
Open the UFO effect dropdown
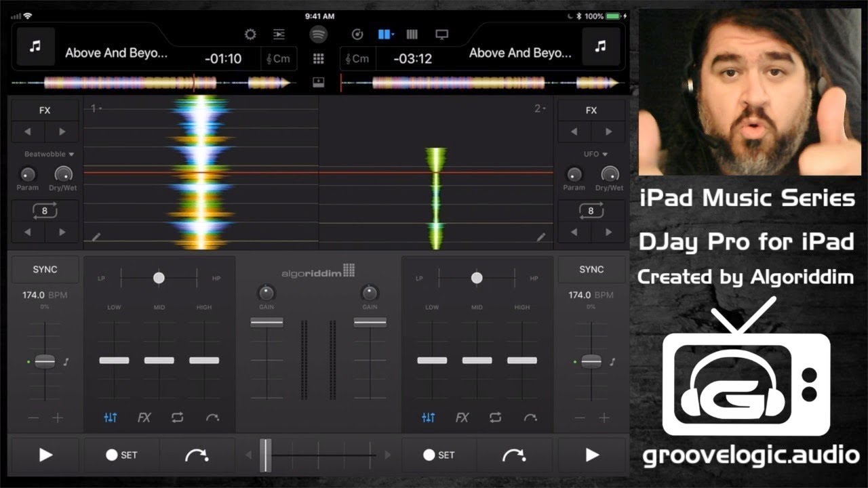tap(596, 154)
